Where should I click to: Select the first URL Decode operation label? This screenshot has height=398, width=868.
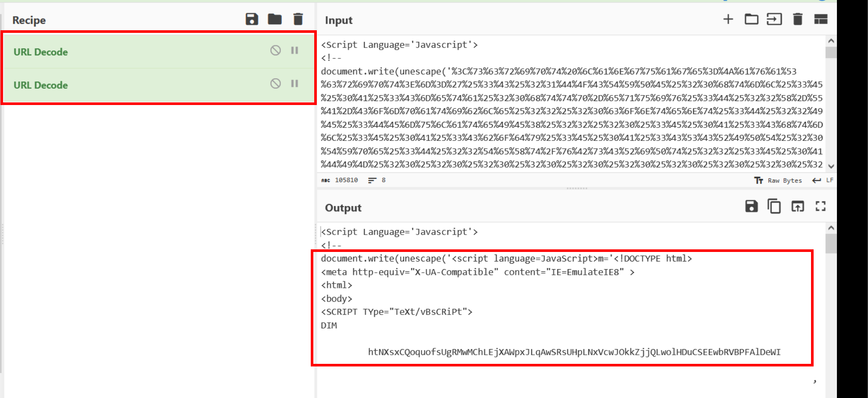(x=41, y=52)
